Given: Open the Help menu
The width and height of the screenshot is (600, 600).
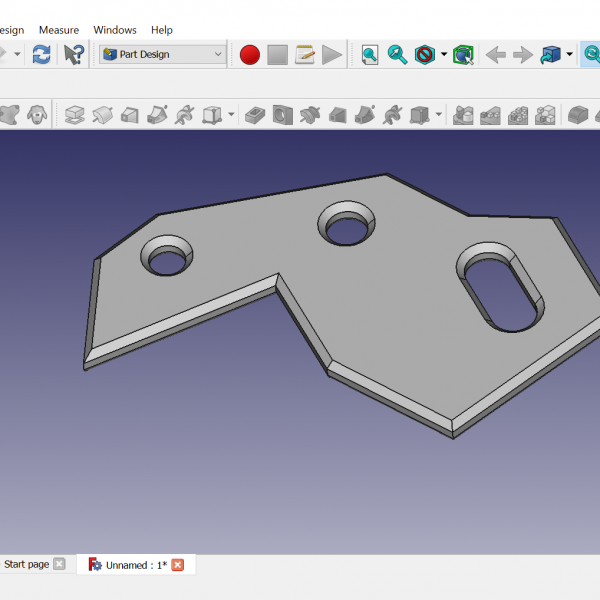Looking at the screenshot, I should click(162, 30).
